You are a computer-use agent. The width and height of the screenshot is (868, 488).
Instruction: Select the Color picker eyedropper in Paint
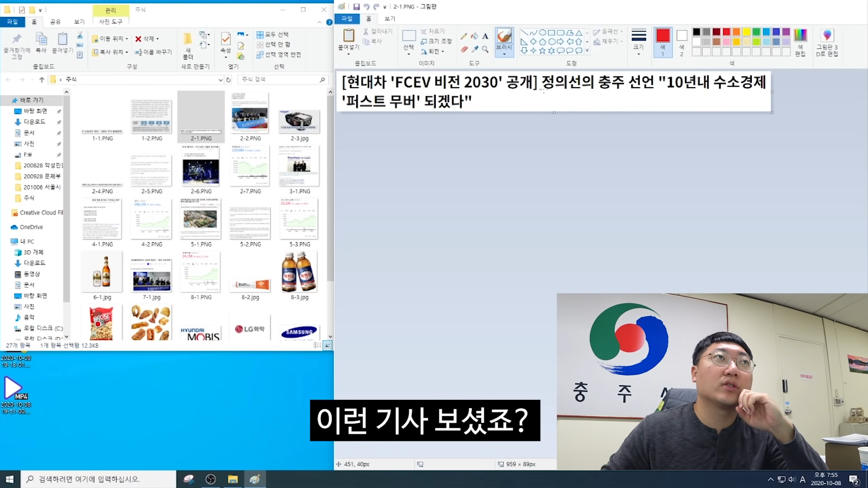(474, 49)
